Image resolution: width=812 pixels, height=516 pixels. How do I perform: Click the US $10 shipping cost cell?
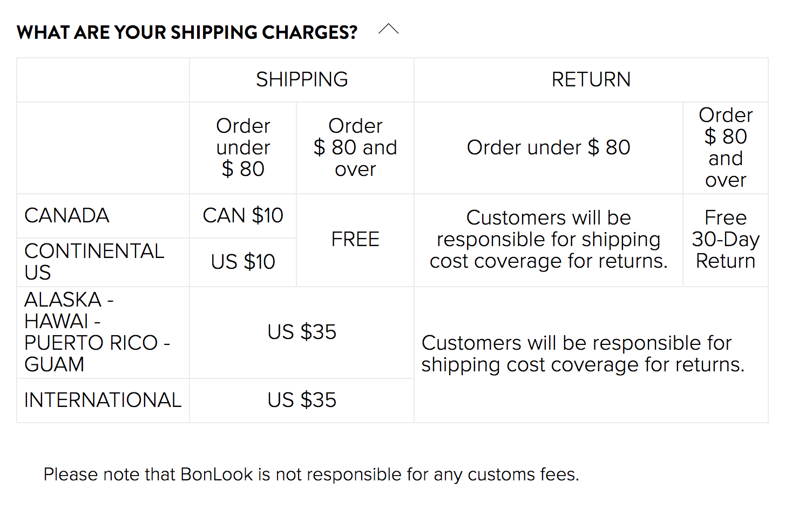(243, 262)
